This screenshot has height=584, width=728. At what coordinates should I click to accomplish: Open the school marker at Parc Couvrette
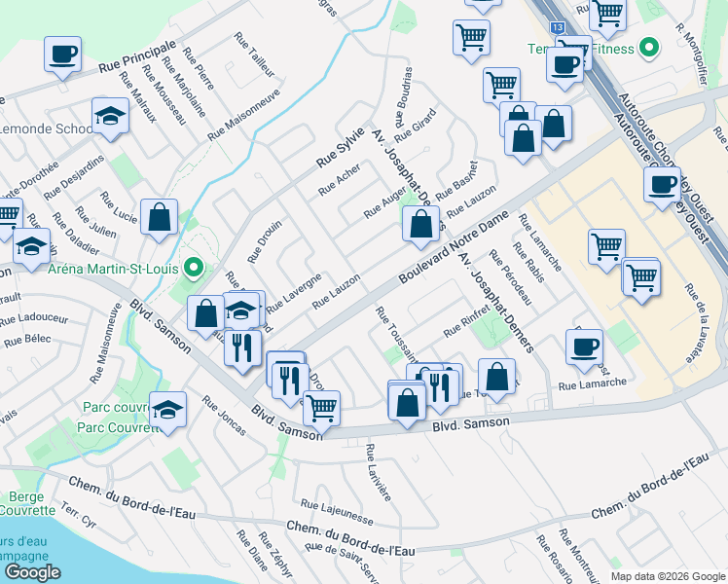coord(167,411)
